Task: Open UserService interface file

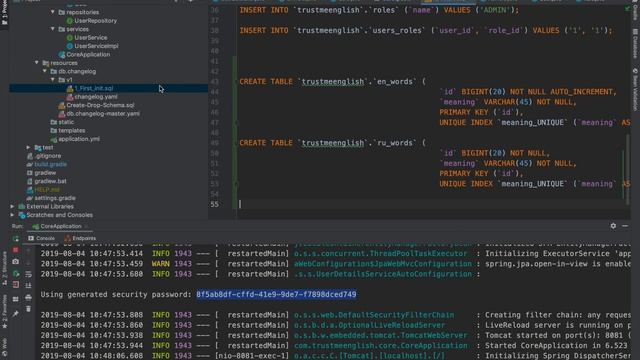Action: click(87, 38)
